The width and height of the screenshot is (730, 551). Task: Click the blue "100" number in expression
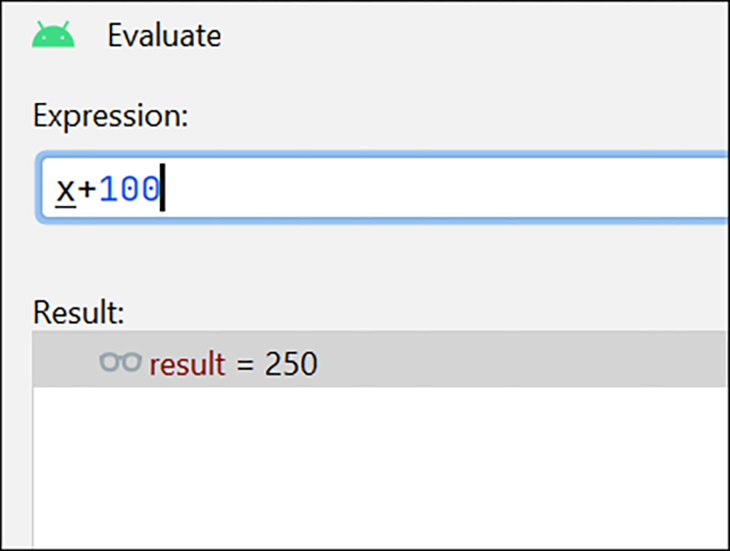tap(130, 189)
